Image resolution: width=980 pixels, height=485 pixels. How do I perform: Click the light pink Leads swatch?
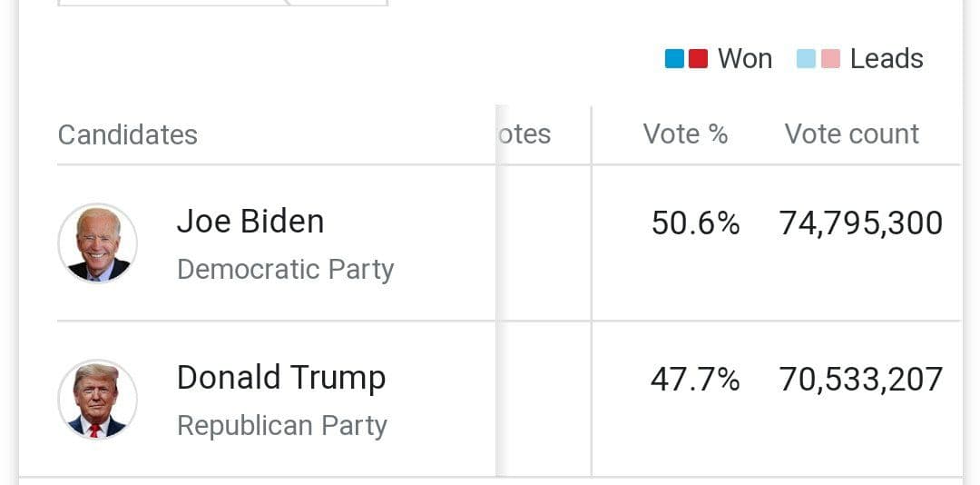tap(830, 59)
